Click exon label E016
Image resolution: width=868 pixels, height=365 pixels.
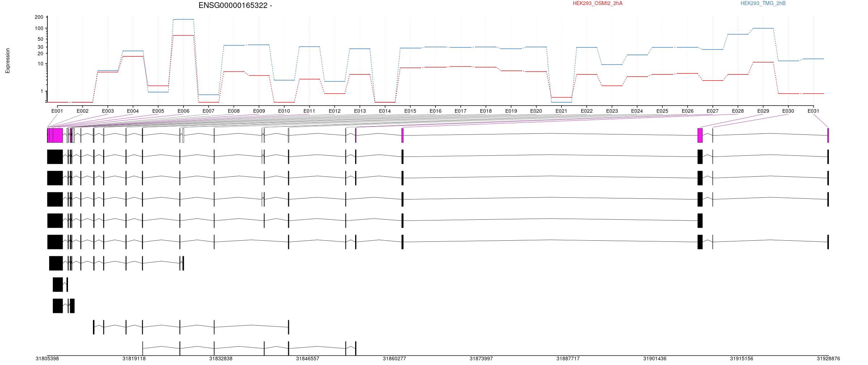435,111
